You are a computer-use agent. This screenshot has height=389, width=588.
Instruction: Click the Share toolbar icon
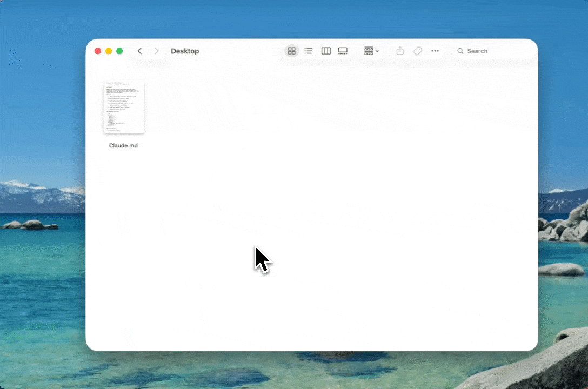coord(400,51)
